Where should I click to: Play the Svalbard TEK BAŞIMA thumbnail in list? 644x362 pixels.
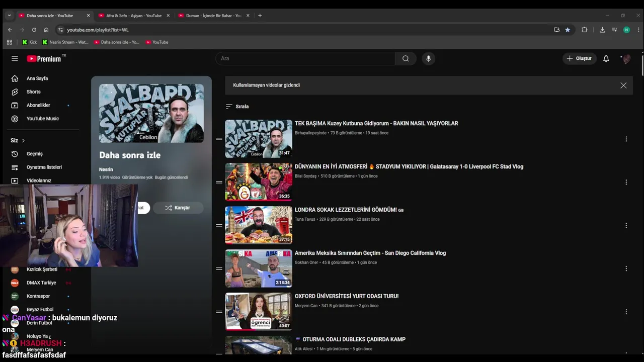tap(259, 139)
